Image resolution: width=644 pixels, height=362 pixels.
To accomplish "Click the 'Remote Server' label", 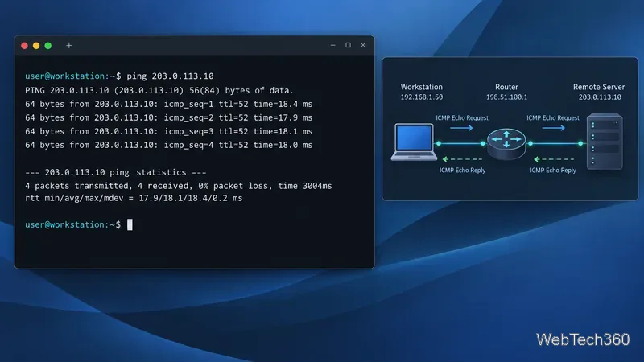I will (x=599, y=87).
